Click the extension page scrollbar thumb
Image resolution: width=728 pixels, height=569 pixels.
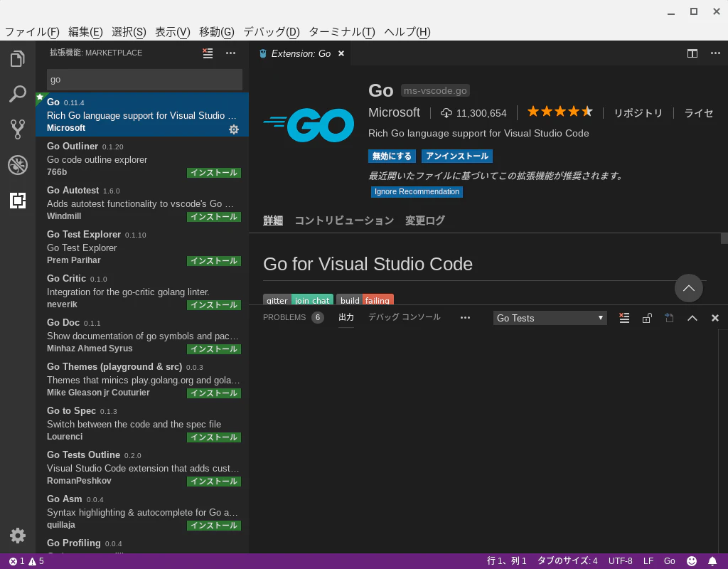tap(724, 239)
